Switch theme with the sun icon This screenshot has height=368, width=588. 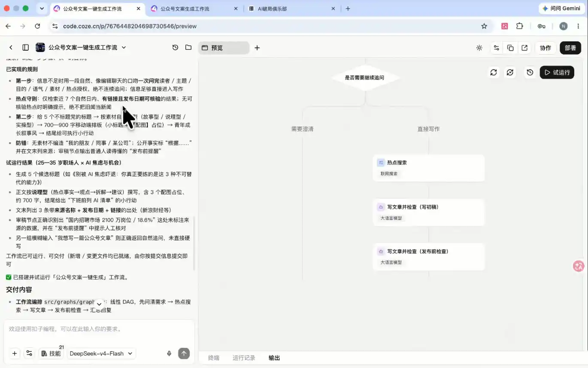point(479,48)
